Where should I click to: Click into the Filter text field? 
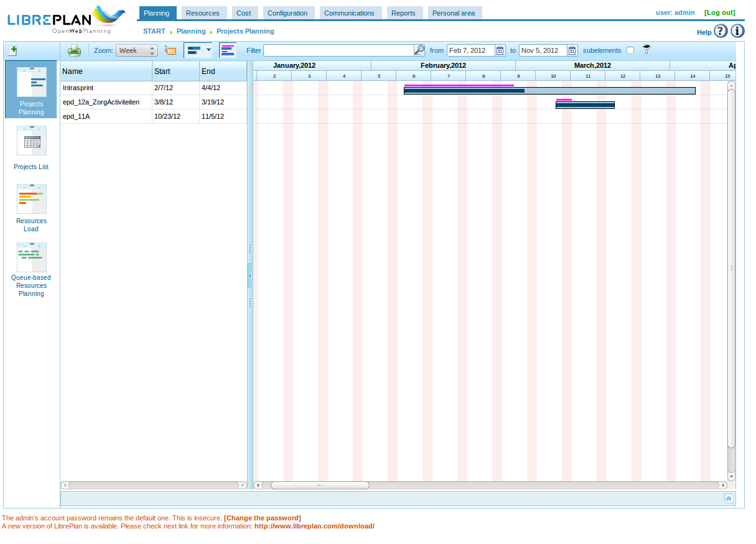338,50
